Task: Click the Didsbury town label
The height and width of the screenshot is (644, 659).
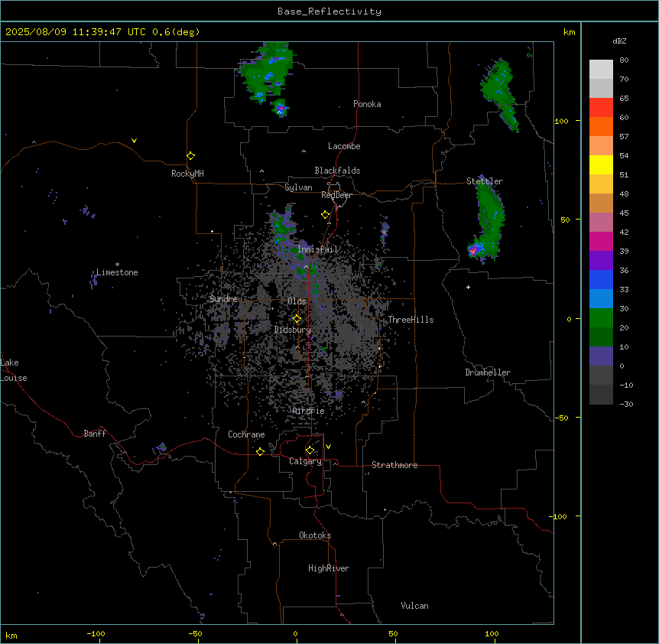Action: click(x=293, y=330)
